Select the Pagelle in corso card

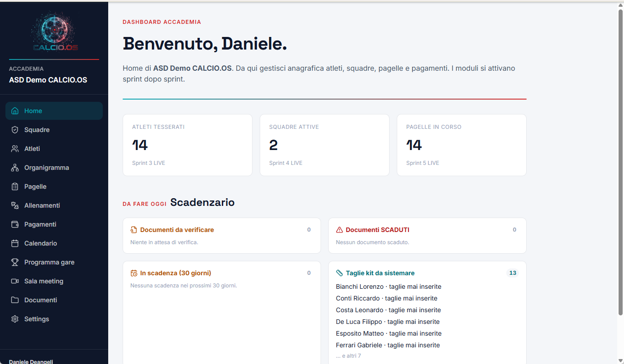pyautogui.click(x=462, y=145)
